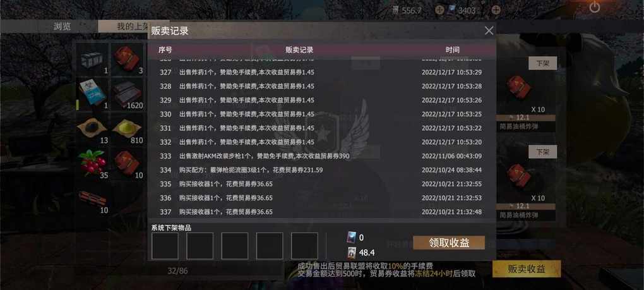Select record 333 AKM rifle sale row
The height and width of the screenshot is (290, 644).
321,156
